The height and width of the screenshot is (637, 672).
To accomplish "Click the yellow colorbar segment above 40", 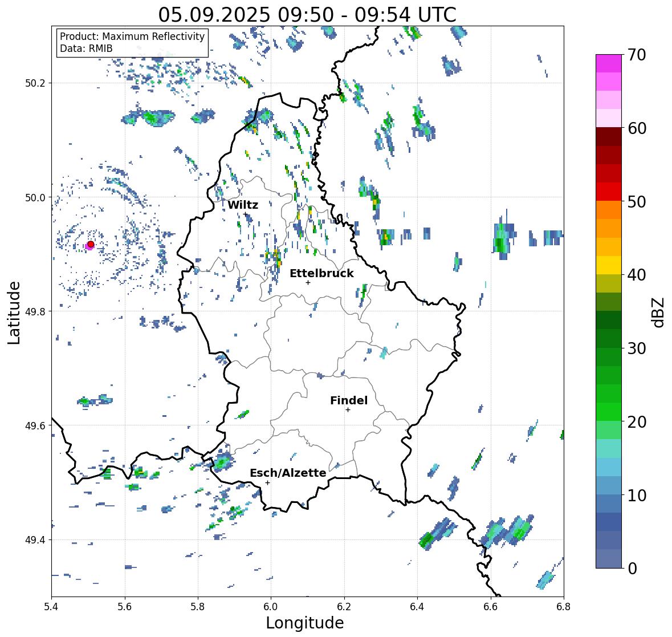I will tap(609, 265).
